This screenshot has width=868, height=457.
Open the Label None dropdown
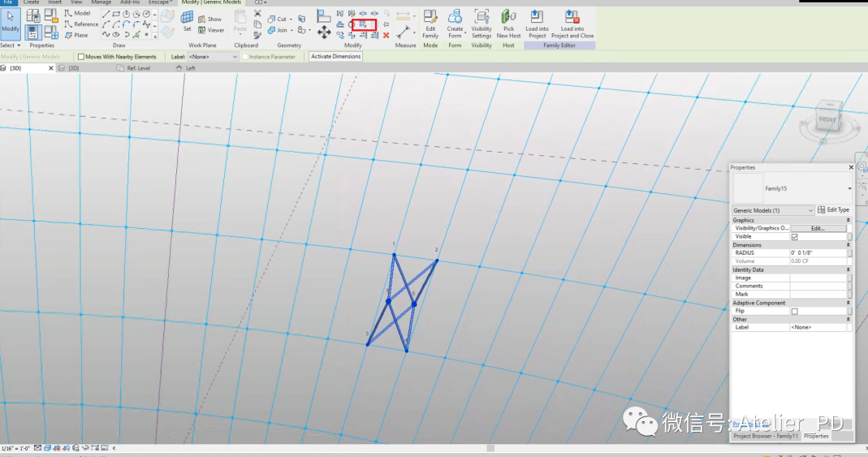pos(213,57)
